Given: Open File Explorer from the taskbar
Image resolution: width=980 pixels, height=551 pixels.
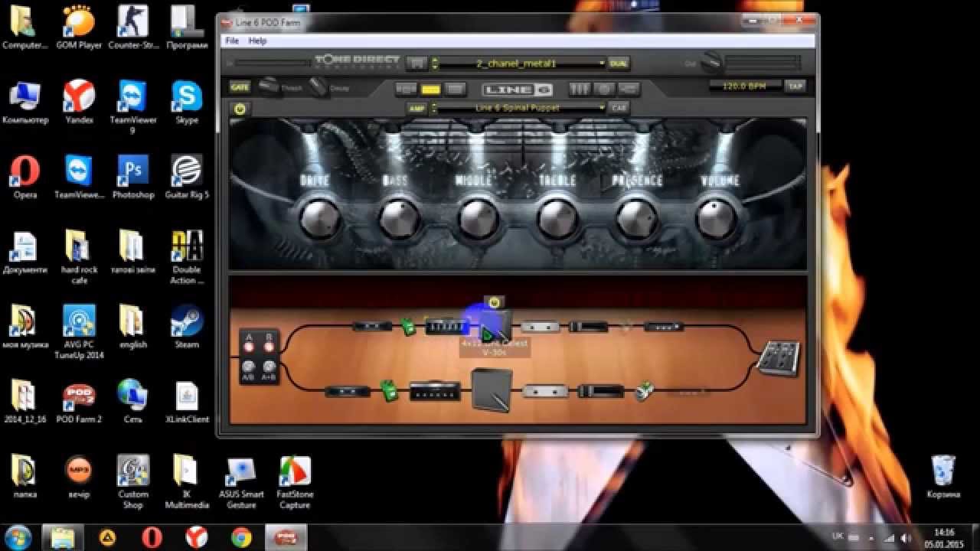Looking at the screenshot, I should pos(63,537).
